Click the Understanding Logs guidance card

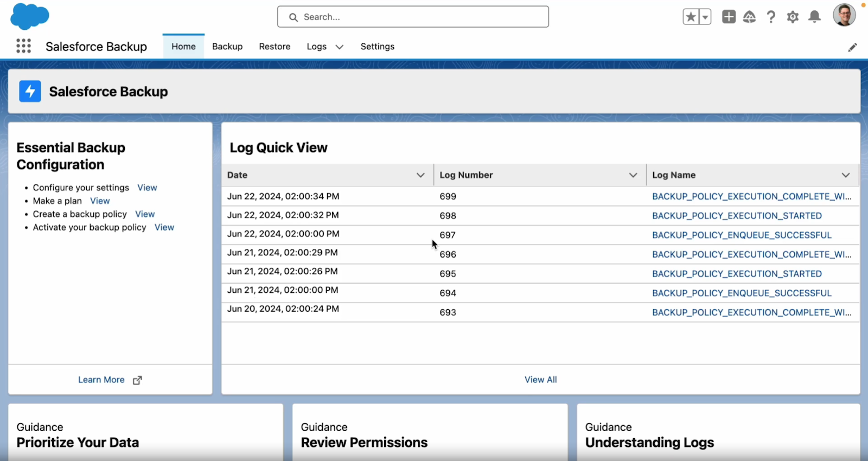[718, 433]
